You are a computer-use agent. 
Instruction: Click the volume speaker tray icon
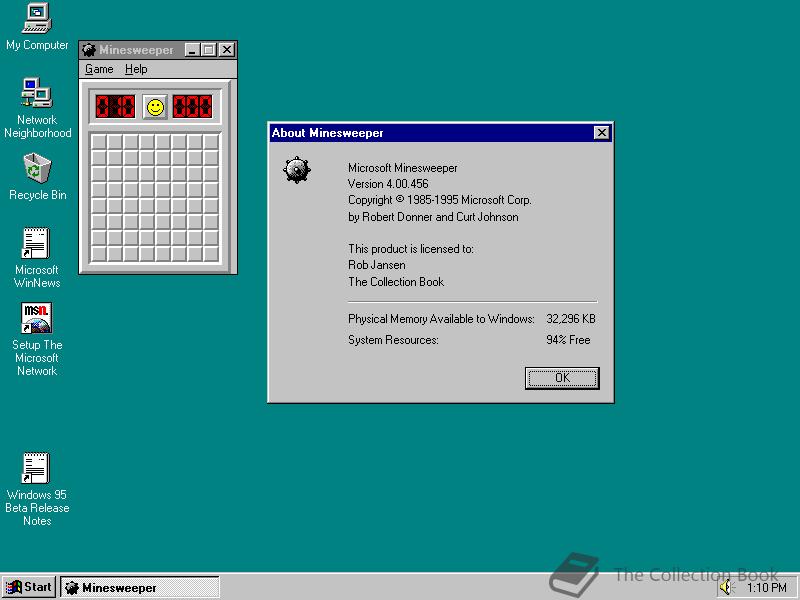pos(725,588)
